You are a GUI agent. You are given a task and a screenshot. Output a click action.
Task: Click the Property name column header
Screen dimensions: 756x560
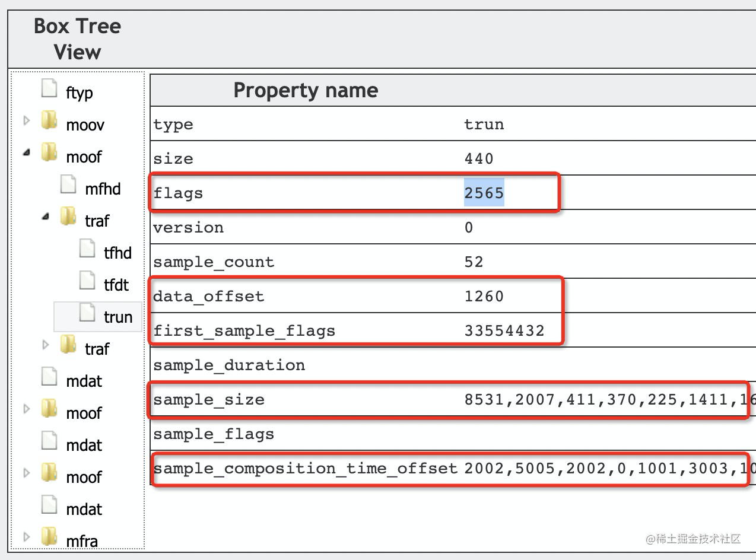click(x=306, y=90)
